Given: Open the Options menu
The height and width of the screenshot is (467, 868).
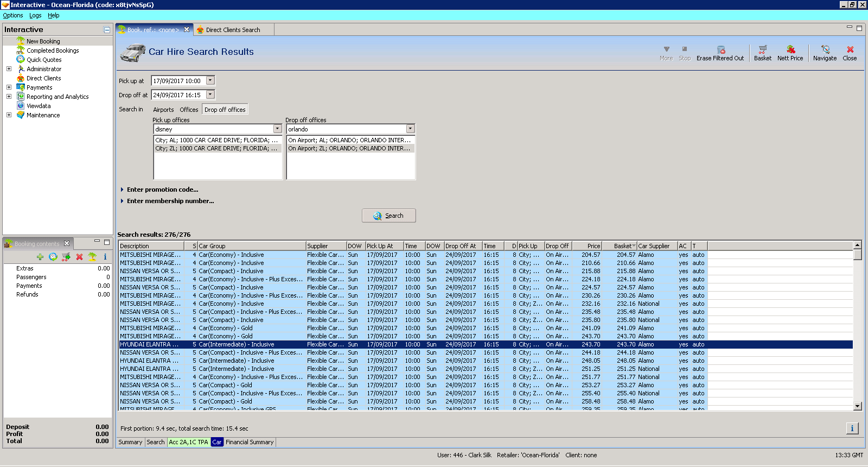Looking at the screenshot, I should tap(13, 15).
